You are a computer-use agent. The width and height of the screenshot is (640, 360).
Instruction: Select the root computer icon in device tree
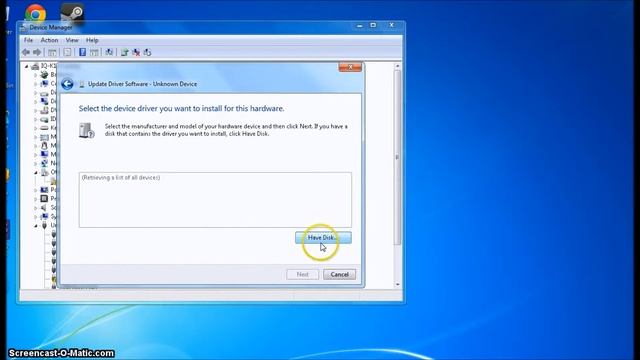click(x=35, y=66)
